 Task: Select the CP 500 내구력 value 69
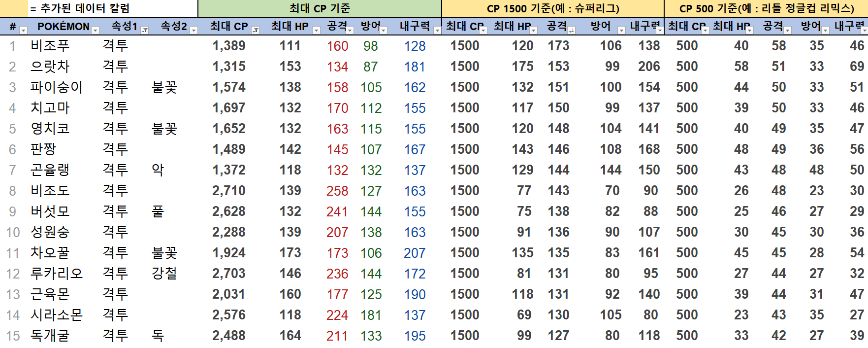click(x=857, y=67)
